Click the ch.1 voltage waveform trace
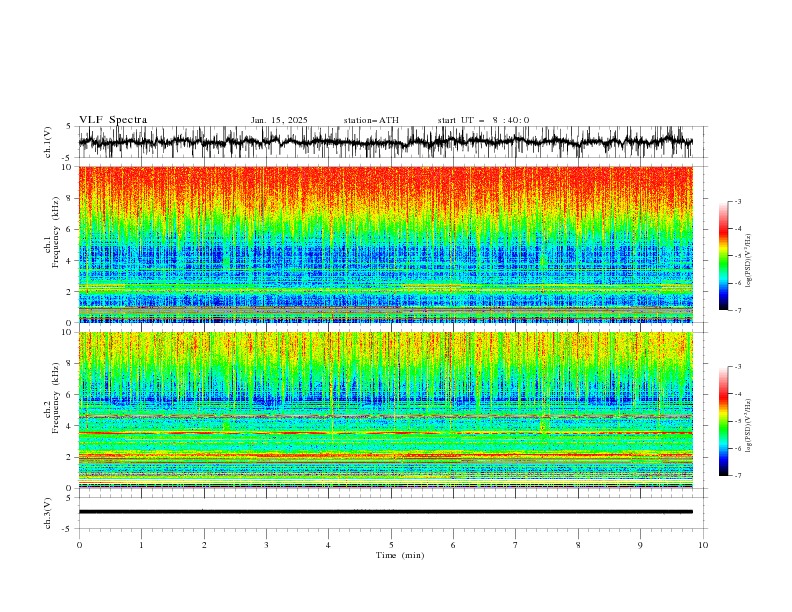 pos(385,142)
